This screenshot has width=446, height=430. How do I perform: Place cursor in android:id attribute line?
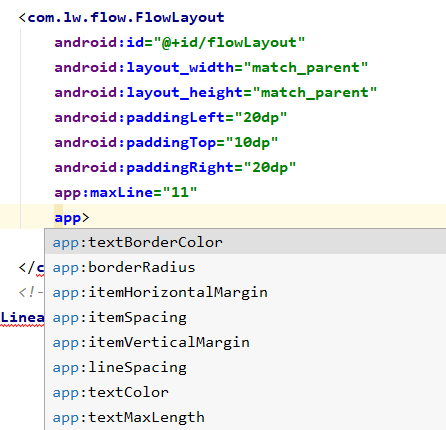point(180,43)
